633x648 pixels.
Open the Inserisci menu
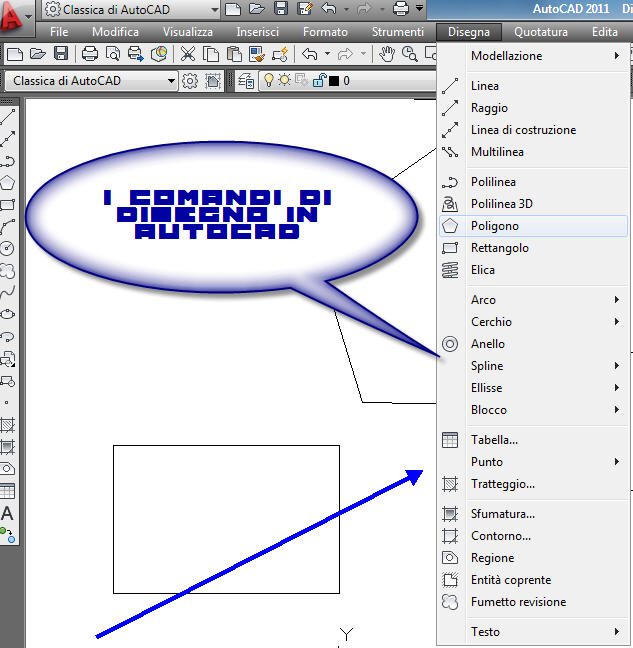tap(257, 32)
